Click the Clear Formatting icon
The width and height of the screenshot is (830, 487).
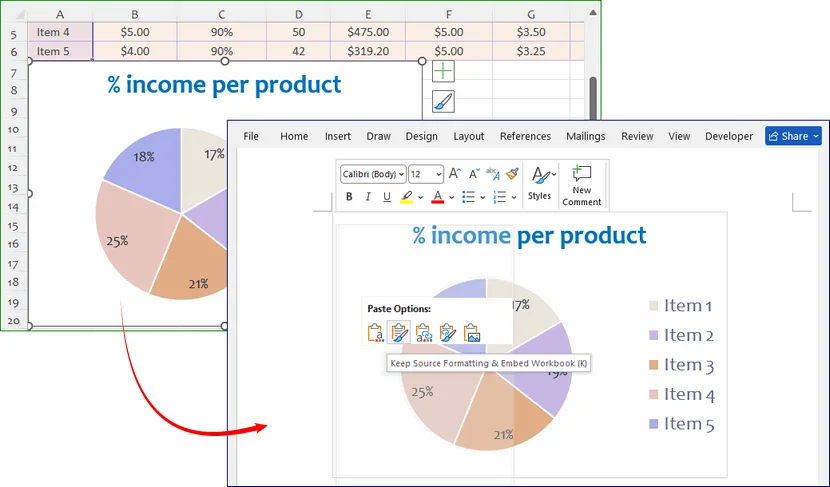click(493, 174)
